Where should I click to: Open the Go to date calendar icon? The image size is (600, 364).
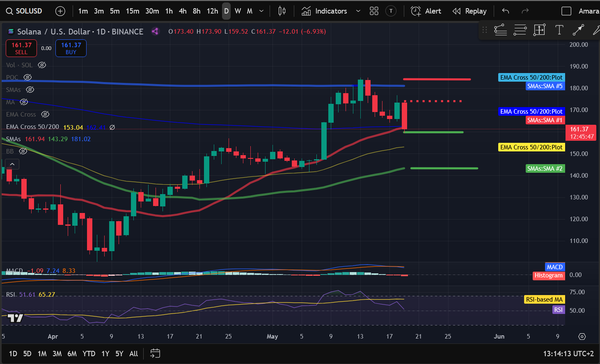pyautogui.click(x=155, y=353)
